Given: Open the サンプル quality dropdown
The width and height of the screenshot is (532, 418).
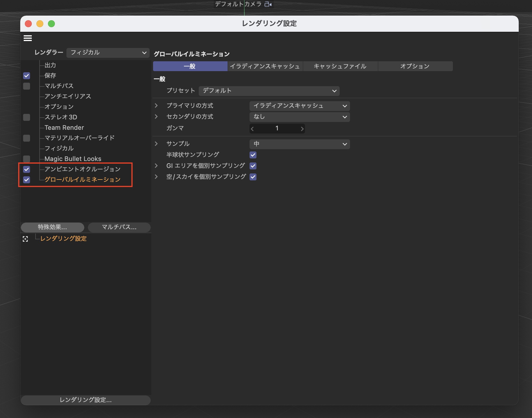Looking at the screenshot, I should coord(300,144).
